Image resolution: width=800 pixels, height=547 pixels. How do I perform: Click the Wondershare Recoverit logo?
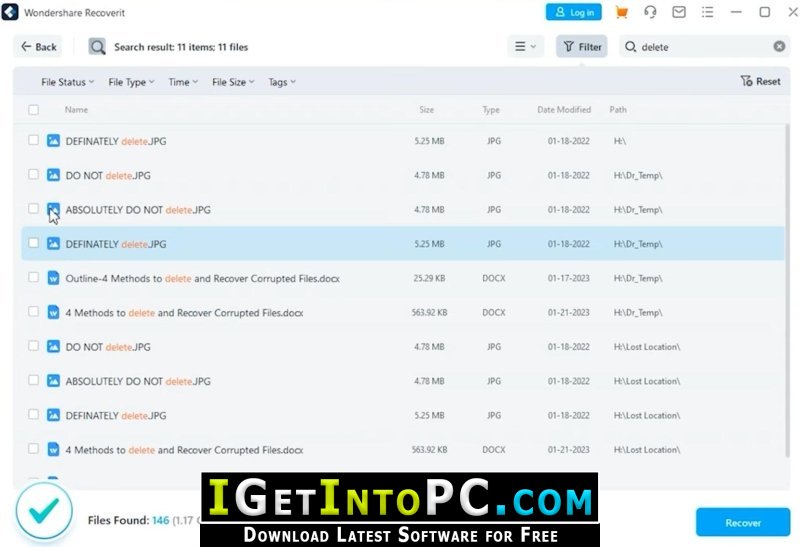(10, 12)
